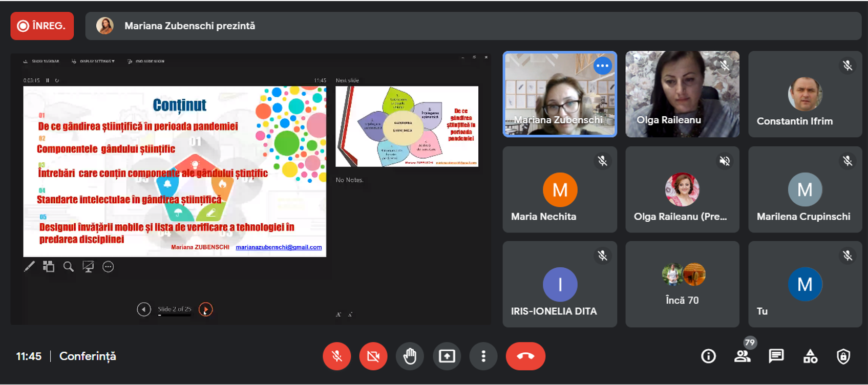868x385 pixels.
Task: Click the magnifier zoom icon under the slide
Action: coord(68,267)
